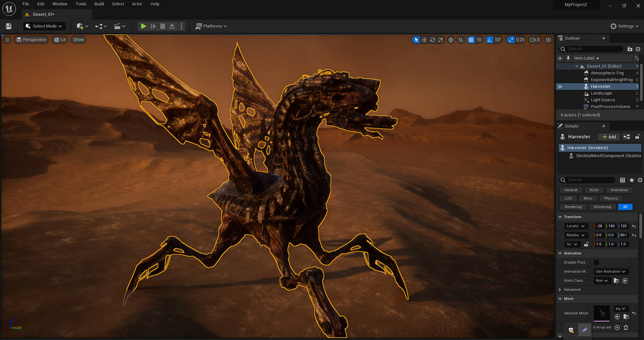Select the Scale tool in the viewport toolbar
Viewport: 644px width, 340px height.
point(441,39)
